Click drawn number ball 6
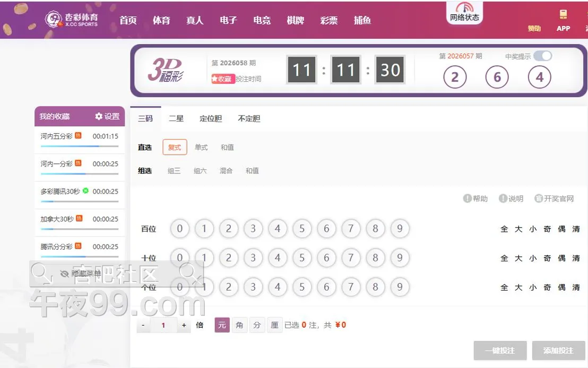Image resolution: width=588 pixels, height=368 pixels. point(497,77)
